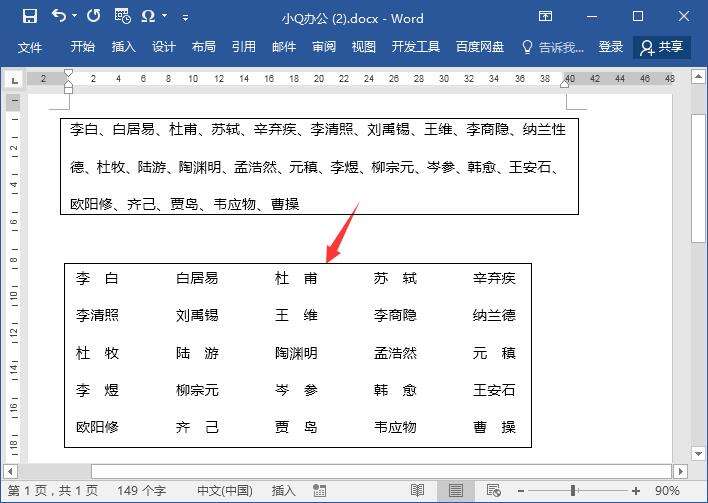Viewport: 708px width, 503px height.
Task: Switch to the 视图 tab
Action: tap(363, 47)
